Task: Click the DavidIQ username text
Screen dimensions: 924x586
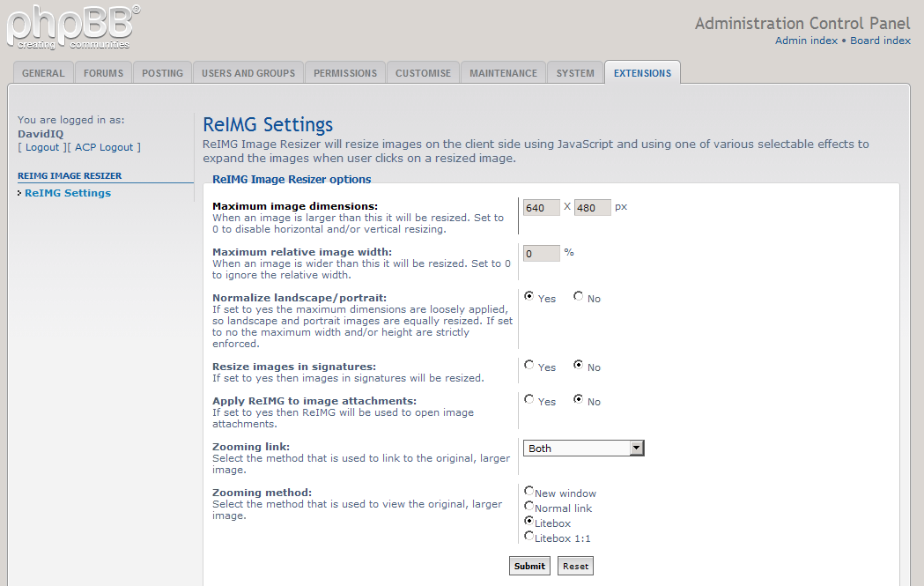Action: pos(41,134)
